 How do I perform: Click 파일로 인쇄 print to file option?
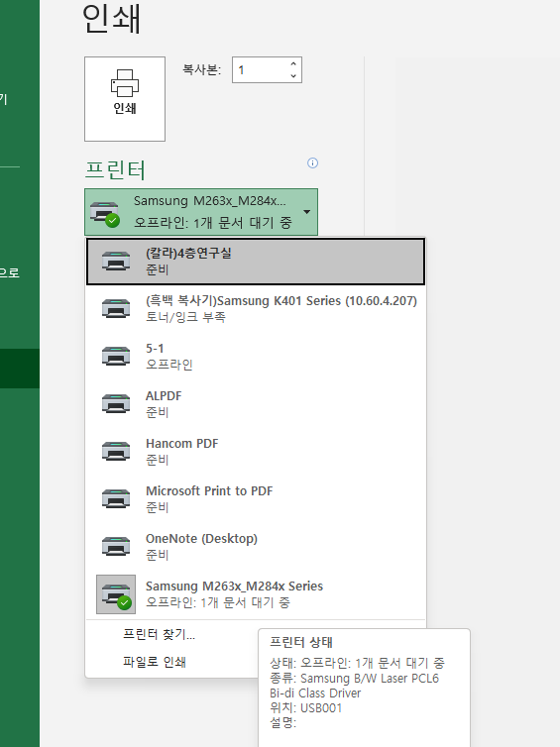(155, 662)
